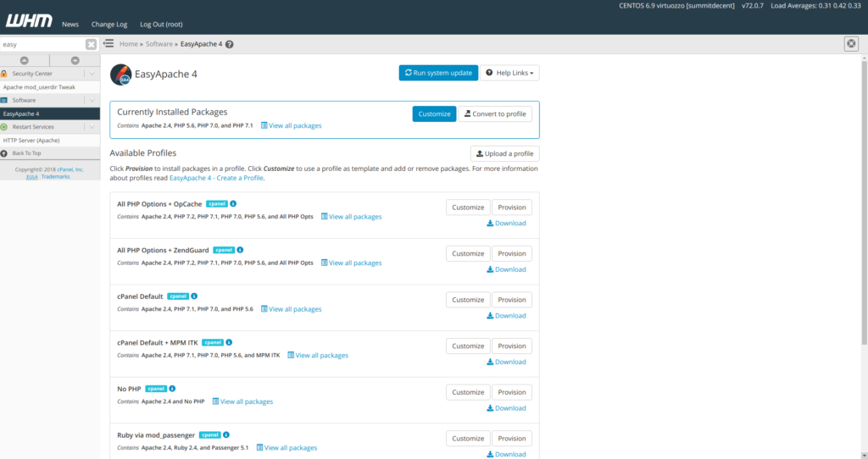Click the sidebar search input field
868x459 pixels.
click(x=42, y=44)
